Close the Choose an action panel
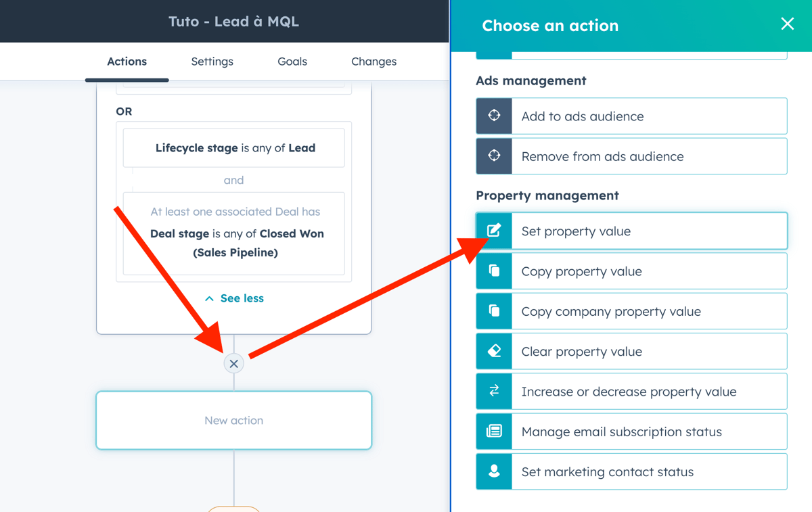Viewport: 812px width, 512px height. [x=787, y=24]
